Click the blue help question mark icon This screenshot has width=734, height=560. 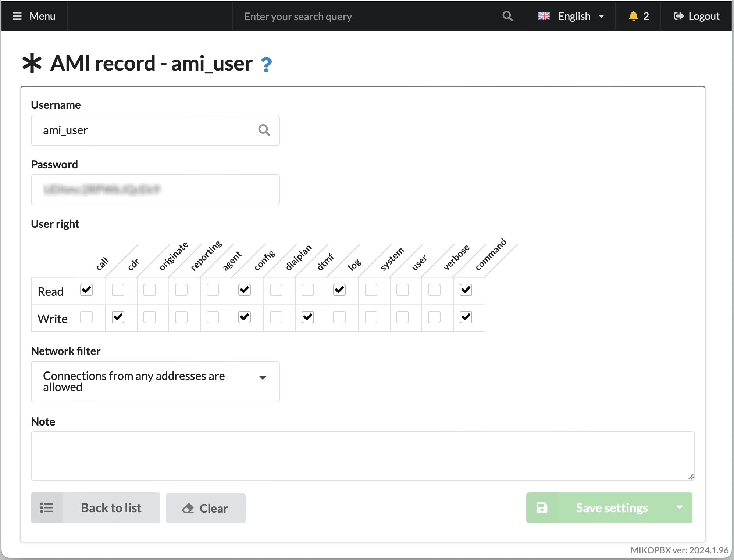pos(266,65)
